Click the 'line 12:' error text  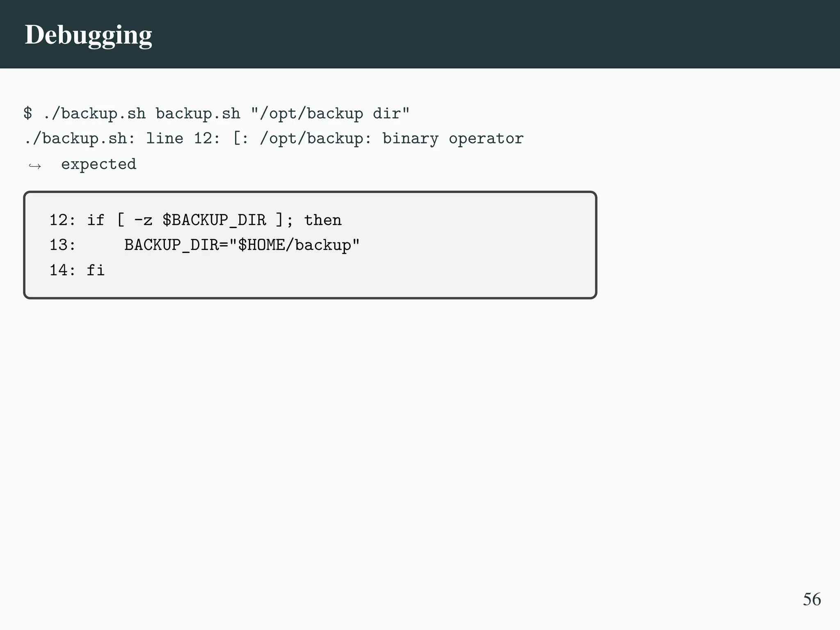coord(183,139)
